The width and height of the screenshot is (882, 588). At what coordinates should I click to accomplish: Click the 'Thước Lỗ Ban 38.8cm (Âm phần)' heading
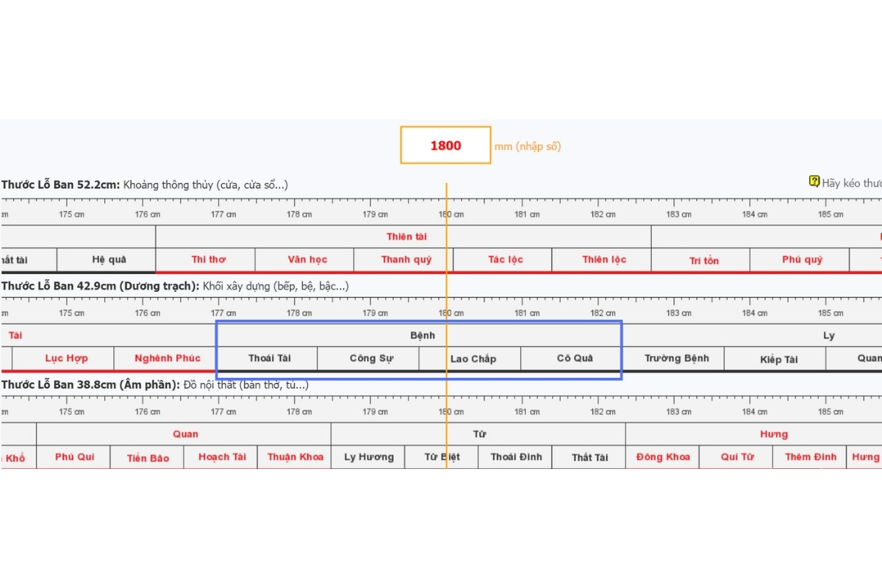click(90, 384)
